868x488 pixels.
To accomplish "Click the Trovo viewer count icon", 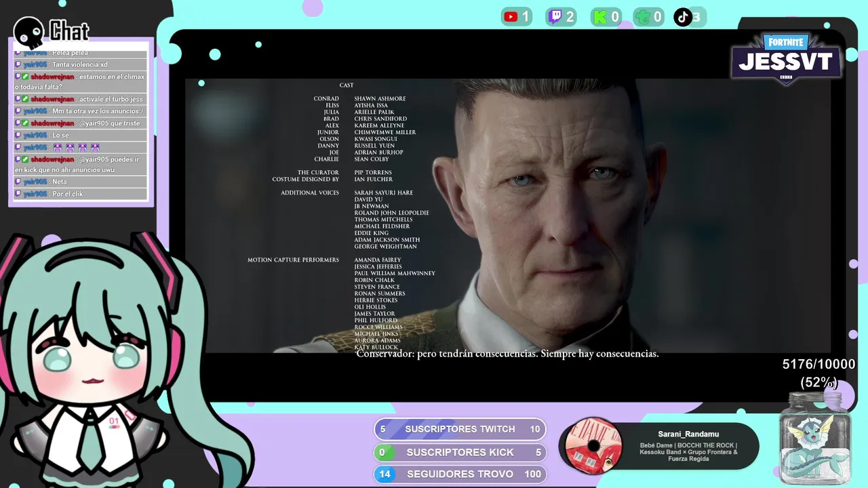I will pyautogui.click(x=642, y=17).
